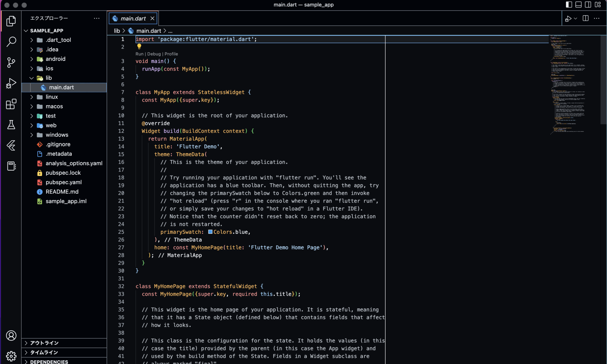The image size is (607, 364).
Task: Open the Manage gear icon
Action: pyautogui.click(x=11, y=356)
